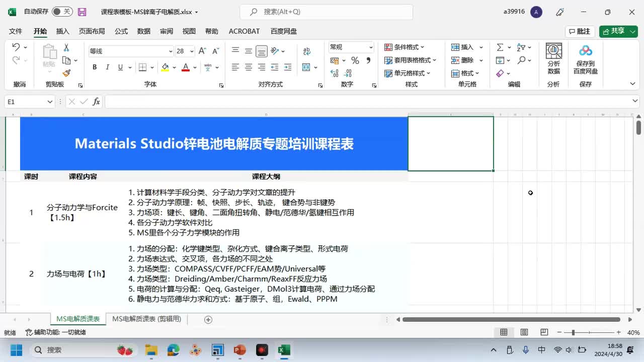Open the 插入 ribbon tab

tap(63, 31)
